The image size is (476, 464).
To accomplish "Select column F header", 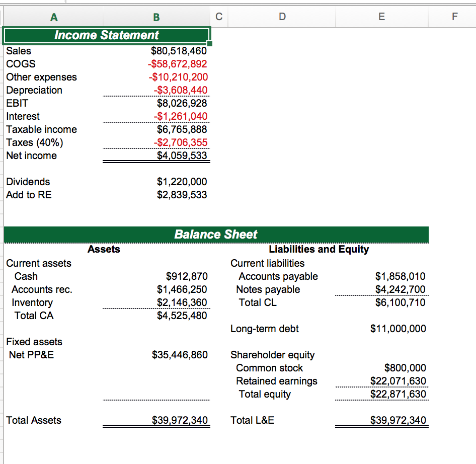I will pos(453,17).
